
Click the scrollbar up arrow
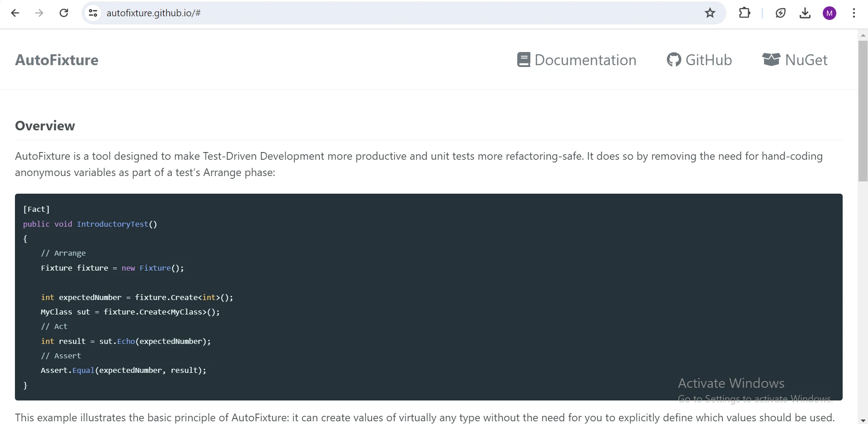863,35
